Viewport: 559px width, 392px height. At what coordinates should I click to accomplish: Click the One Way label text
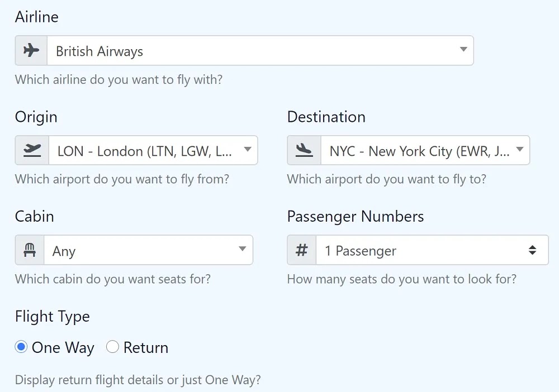(x=63, y=348)
